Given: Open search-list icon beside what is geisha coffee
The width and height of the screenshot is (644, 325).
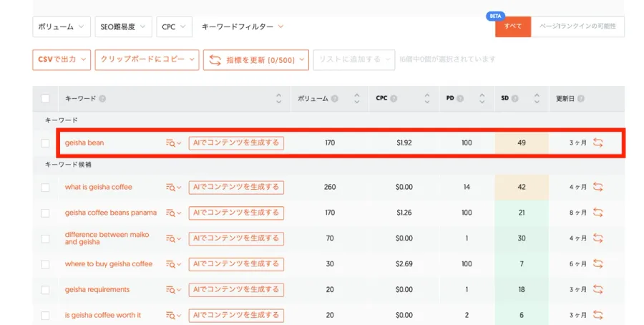Looking at the screenshot, I should pos(173,188).
